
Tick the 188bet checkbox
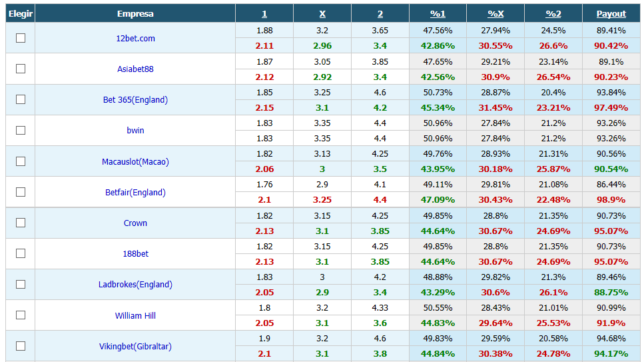pos(21,253)
